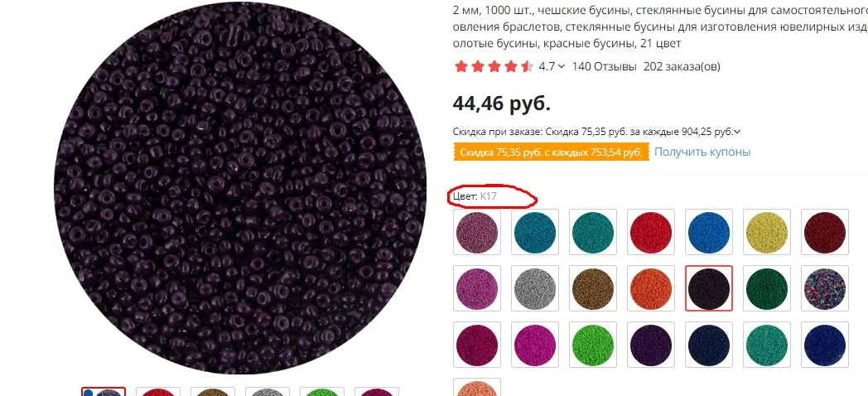Choose the bright blue bead swatch
868x396 pixels.
click(x=709, y=231)
